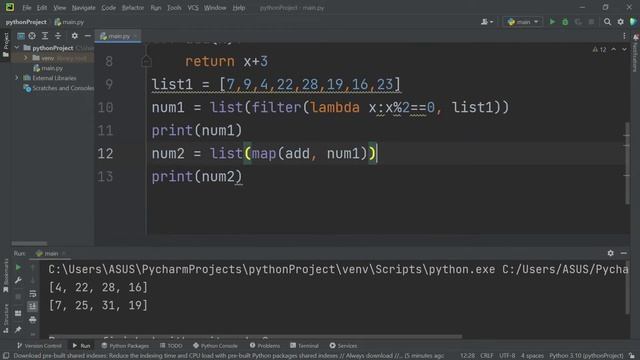Open Search Everywhere magnifier icon
Image resolution: width=640 pixels, height=360 pixels.
click(607, 22)
